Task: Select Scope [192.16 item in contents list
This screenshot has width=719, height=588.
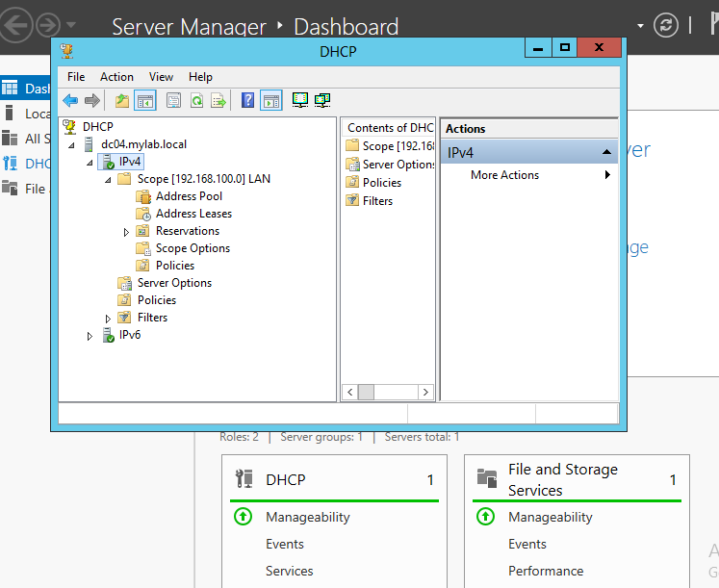Action: coord(398,145)
